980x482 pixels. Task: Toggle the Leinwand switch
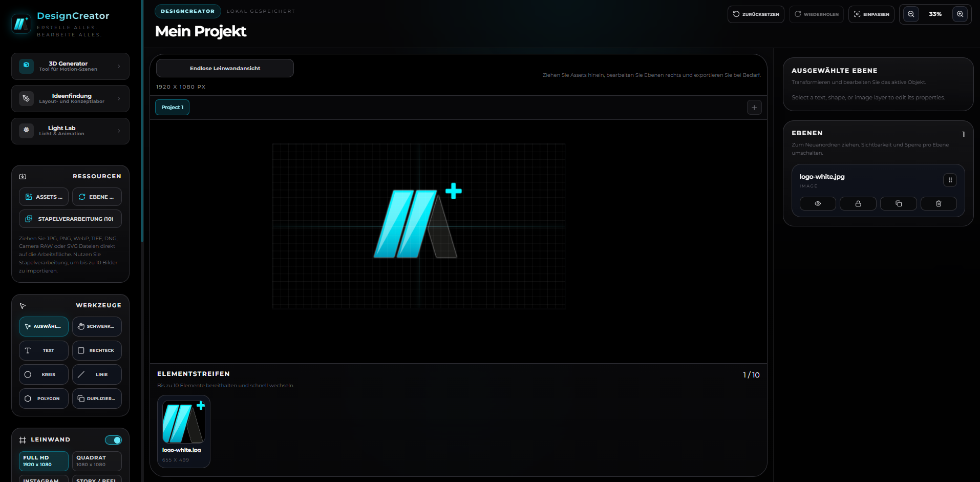click(x=113, y=440)
